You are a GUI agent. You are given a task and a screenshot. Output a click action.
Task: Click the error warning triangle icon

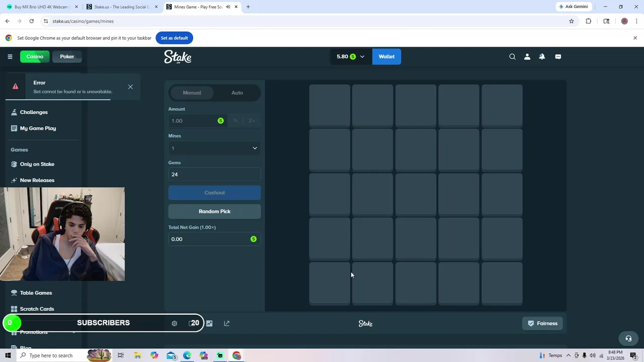16,86
